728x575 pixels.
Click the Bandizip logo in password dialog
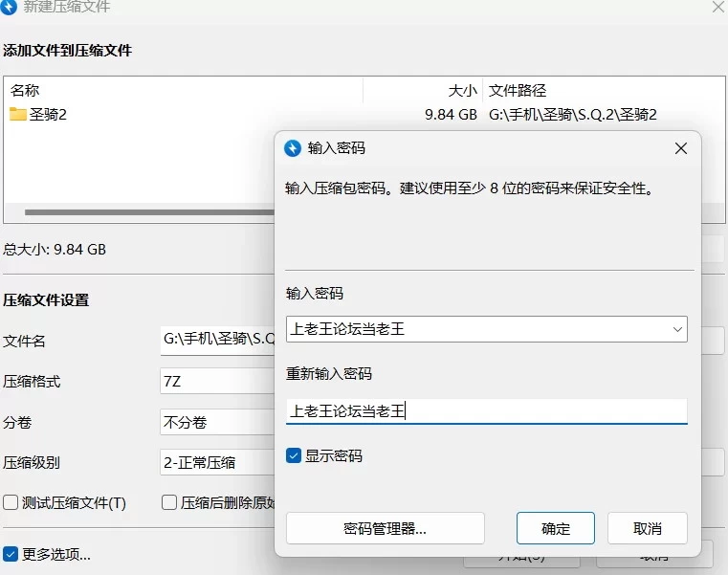[293, 148]
